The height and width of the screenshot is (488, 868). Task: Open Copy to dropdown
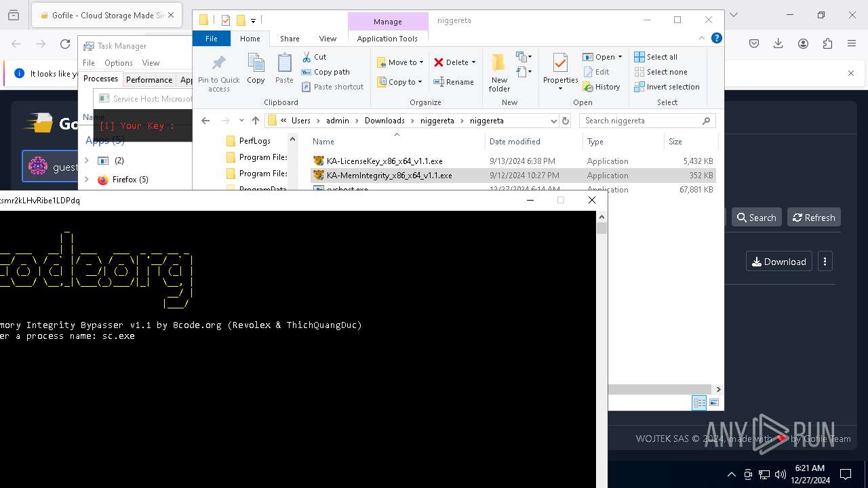click(x=400, y=82)
